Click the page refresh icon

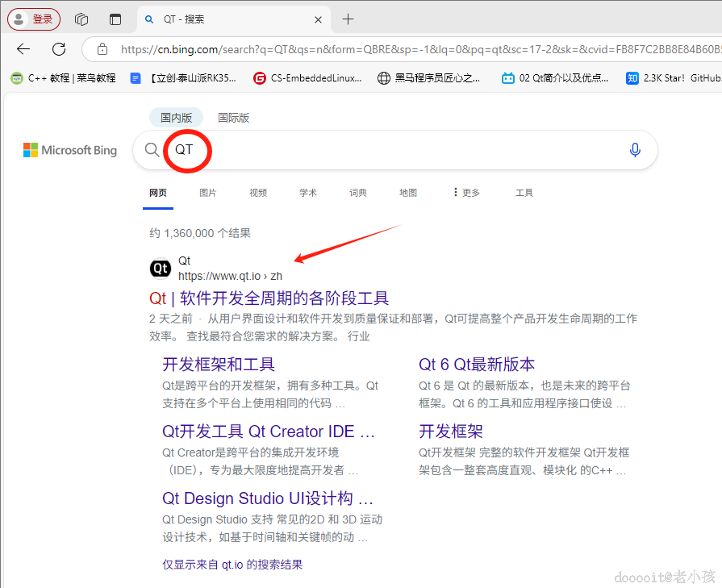tap(57, 48)
